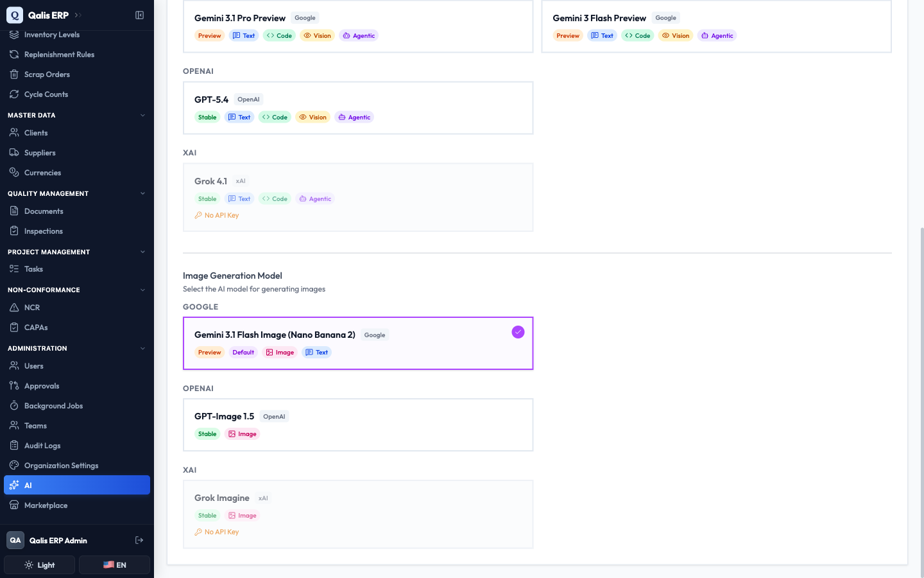Click the Currencies coins icon

pyautogui.click(x=14, y=173)
